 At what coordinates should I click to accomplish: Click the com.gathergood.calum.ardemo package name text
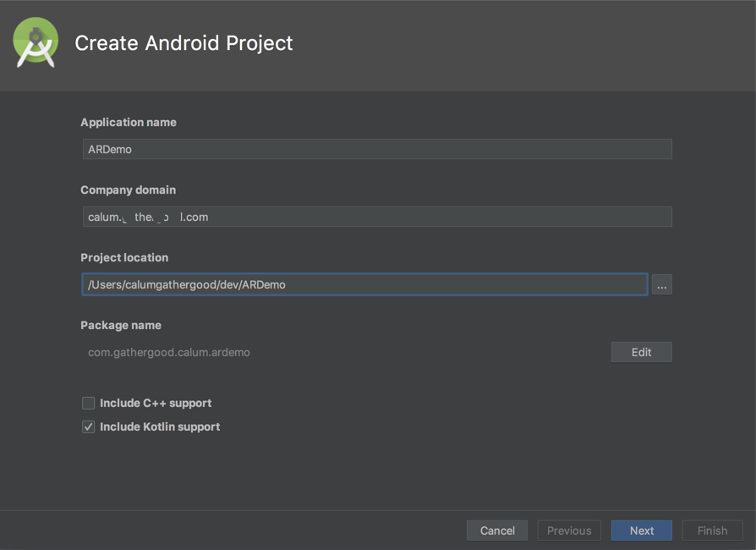169,353
